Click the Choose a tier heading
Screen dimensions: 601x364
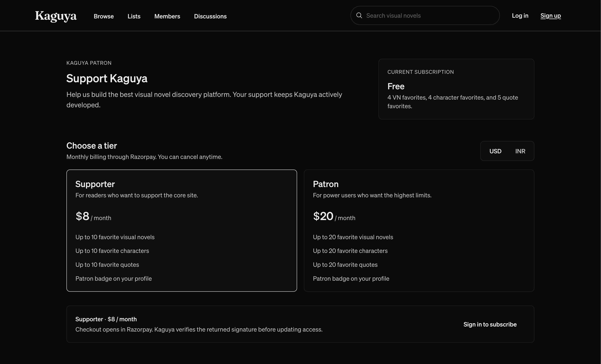coord(92,146)
